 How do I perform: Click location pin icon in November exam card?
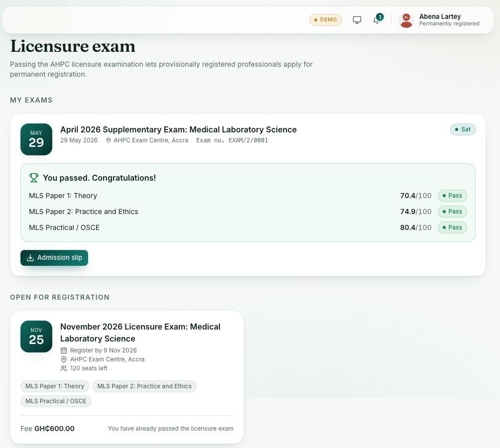point(64,359)
